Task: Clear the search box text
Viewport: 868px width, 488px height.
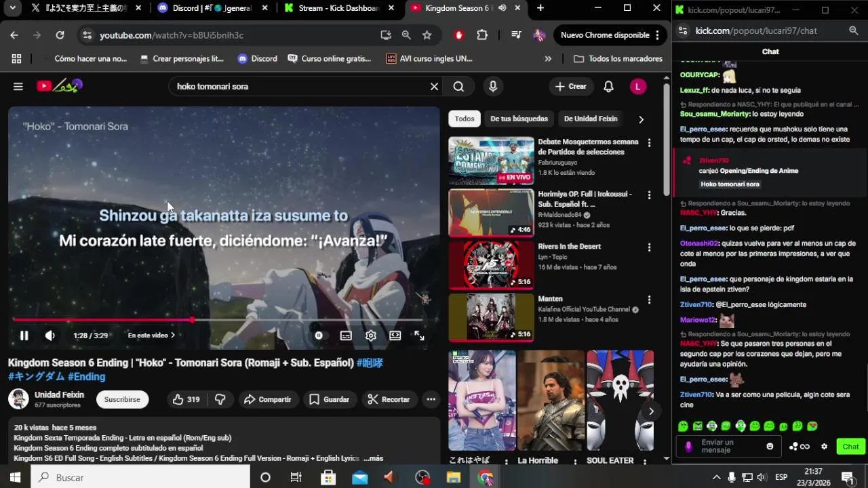Action: point(434,86)
